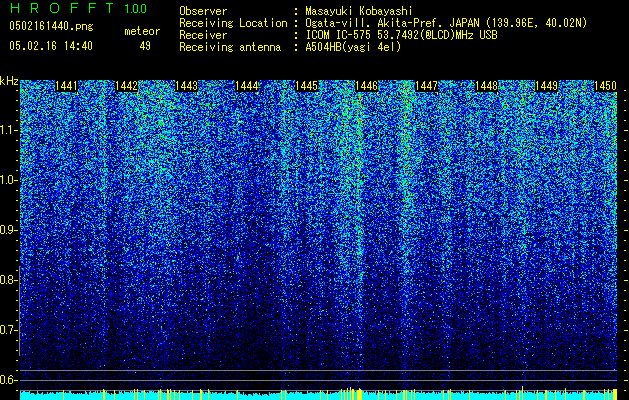Click the Observer label
629x400 pixels.
pyautogui.click(x=203, y=11)
